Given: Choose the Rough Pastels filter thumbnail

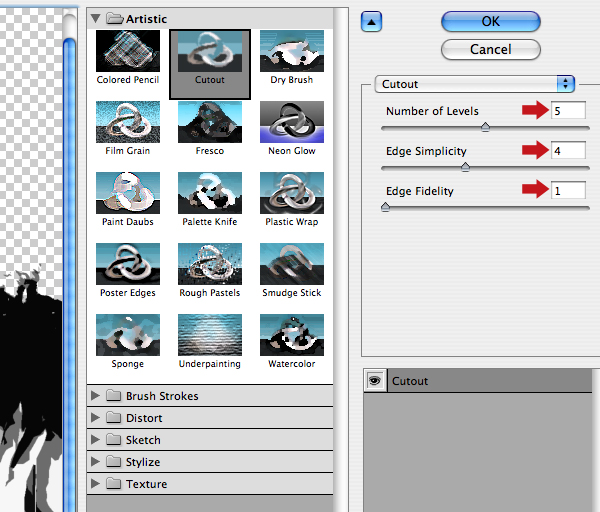Looking at the screenshot, I should [x=210, y=264].
